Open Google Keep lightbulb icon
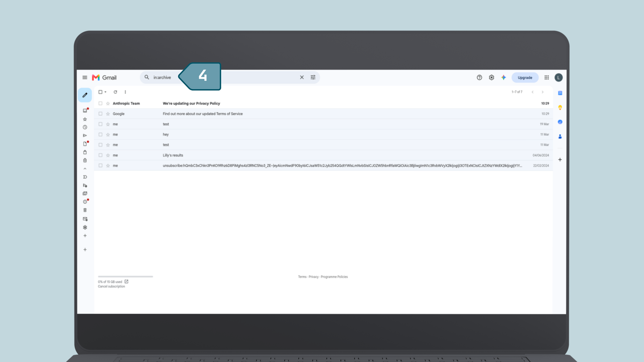The image size is (644, 362). tap(560, 108)
